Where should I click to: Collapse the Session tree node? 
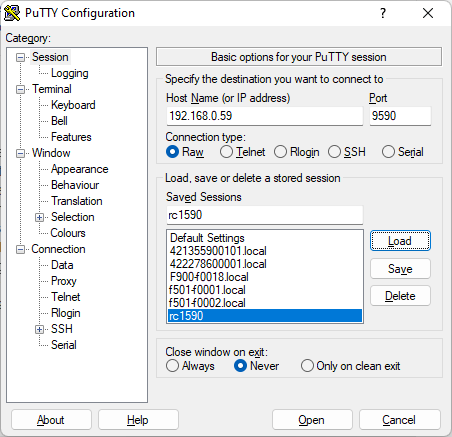(21, 57)
